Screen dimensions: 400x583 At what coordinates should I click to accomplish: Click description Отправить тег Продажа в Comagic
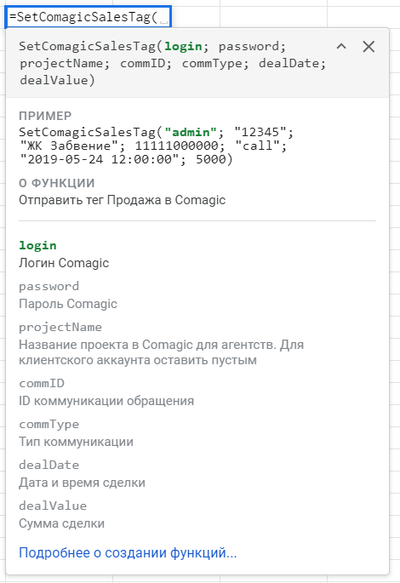click(122, 200)
